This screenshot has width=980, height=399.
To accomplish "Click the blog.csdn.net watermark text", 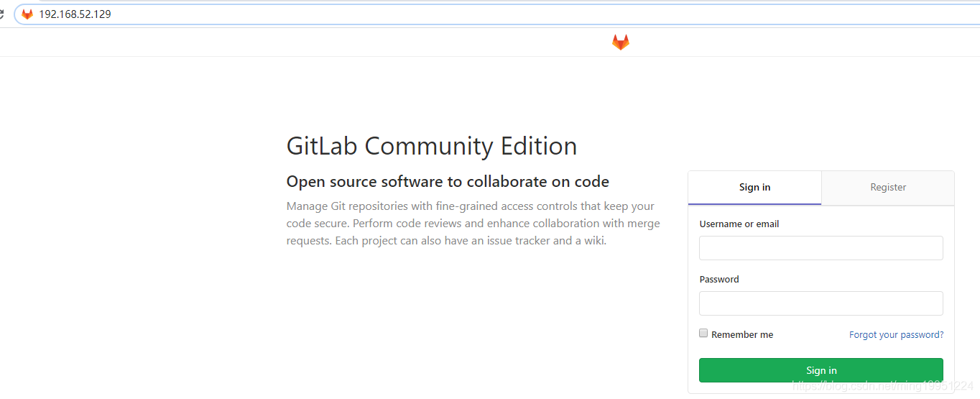I will [x=882, y=387].
